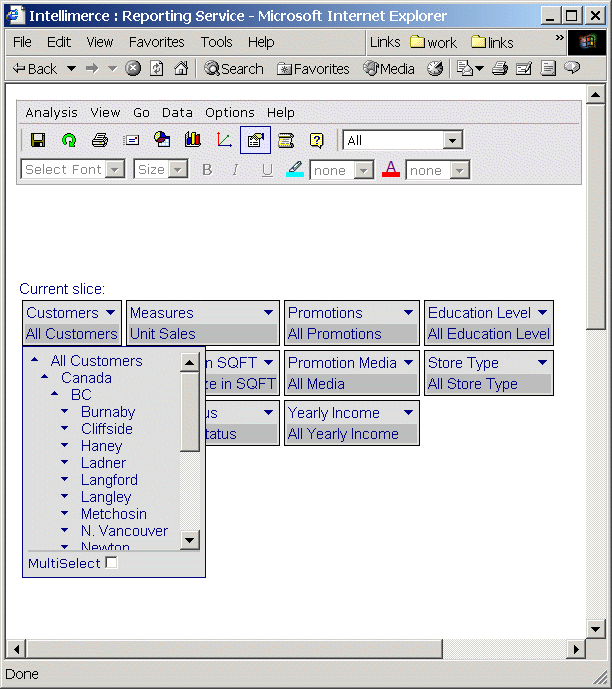Open the Go menu

click(141, 113)
